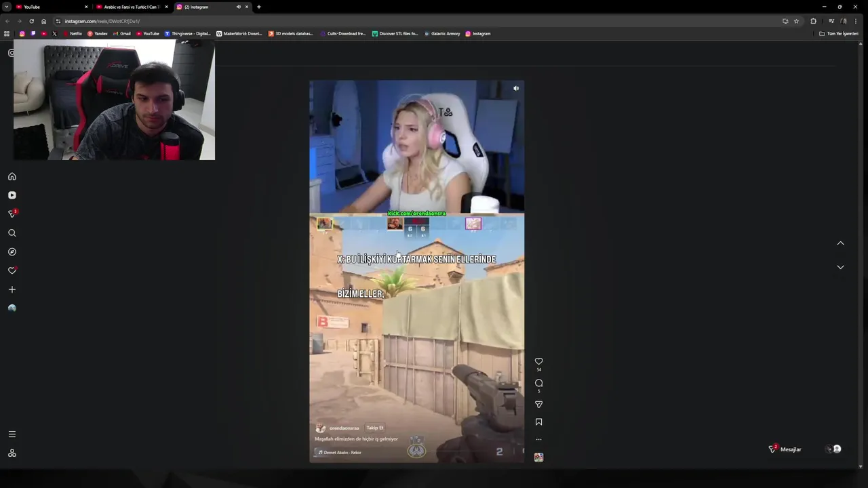Open the Meta apps icon below More menu
868x488 pixels.
click(x=12, y=453)
